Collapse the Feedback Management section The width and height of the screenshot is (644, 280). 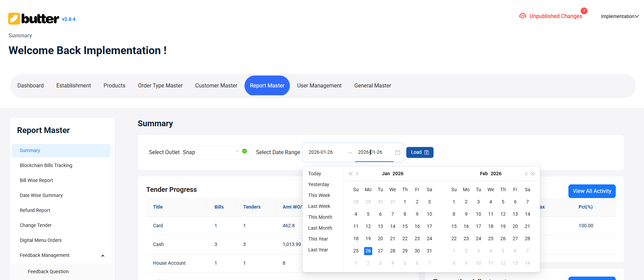click(x=103, y=256)
